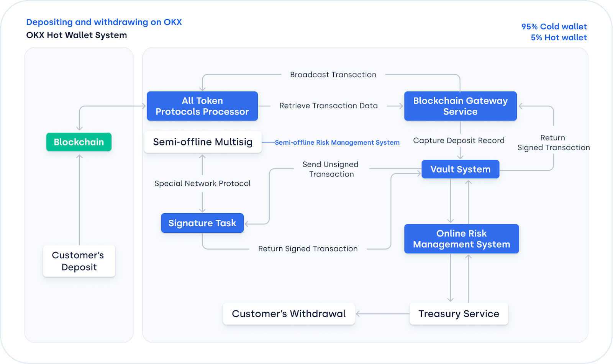
Task: Select the 'Special Network Protocol' label
Action: 203,183
